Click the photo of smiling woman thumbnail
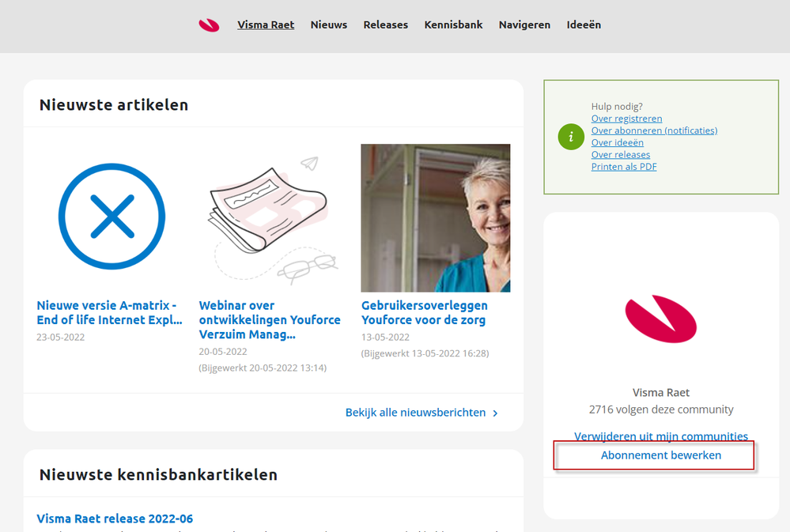The image size is (790, 532). click(x=435, y=218)
